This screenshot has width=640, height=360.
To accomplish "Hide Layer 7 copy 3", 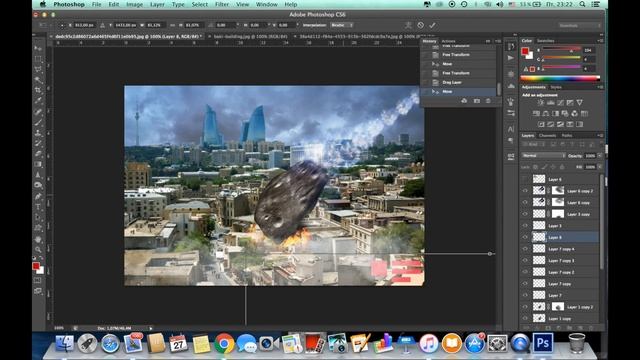I will coord(525,260).
